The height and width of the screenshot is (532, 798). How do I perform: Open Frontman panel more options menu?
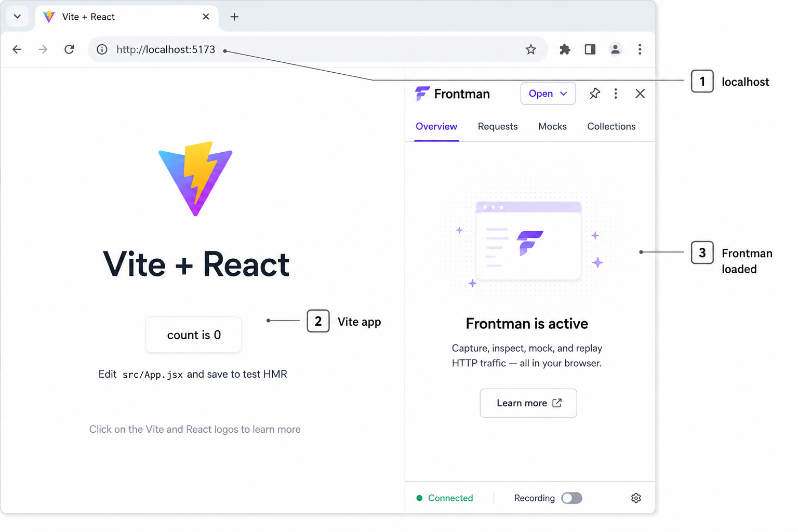coord(616,94)
